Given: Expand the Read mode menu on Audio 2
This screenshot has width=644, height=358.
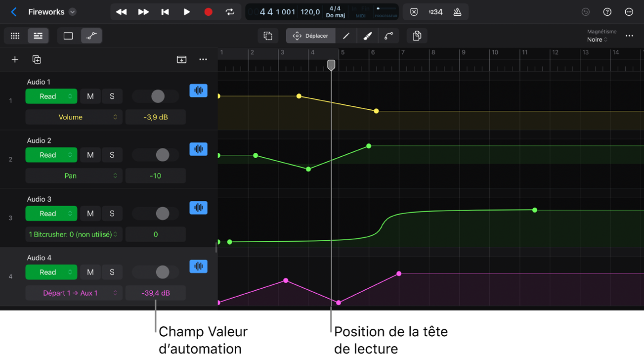Looking at the screenshot, I should pos(51,155).
